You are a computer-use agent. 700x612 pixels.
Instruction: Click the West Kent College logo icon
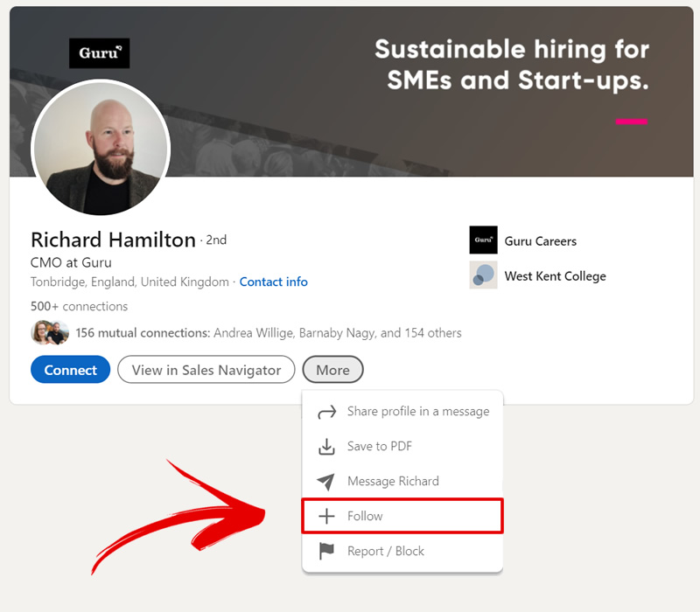483,275
